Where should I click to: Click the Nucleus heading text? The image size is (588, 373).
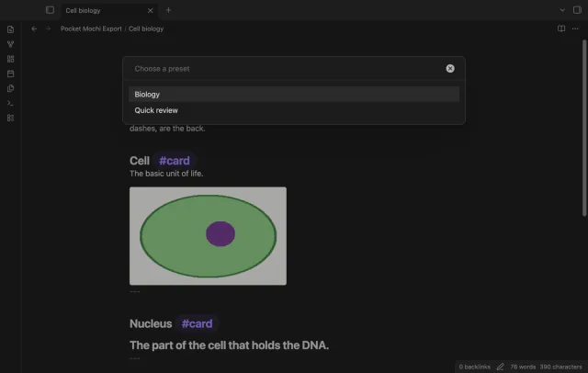(x=151, y=323)
